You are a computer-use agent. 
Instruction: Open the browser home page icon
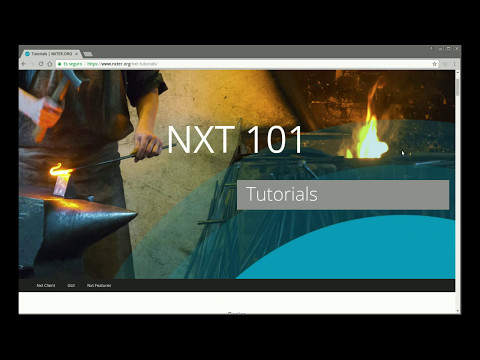click(50, 64)
